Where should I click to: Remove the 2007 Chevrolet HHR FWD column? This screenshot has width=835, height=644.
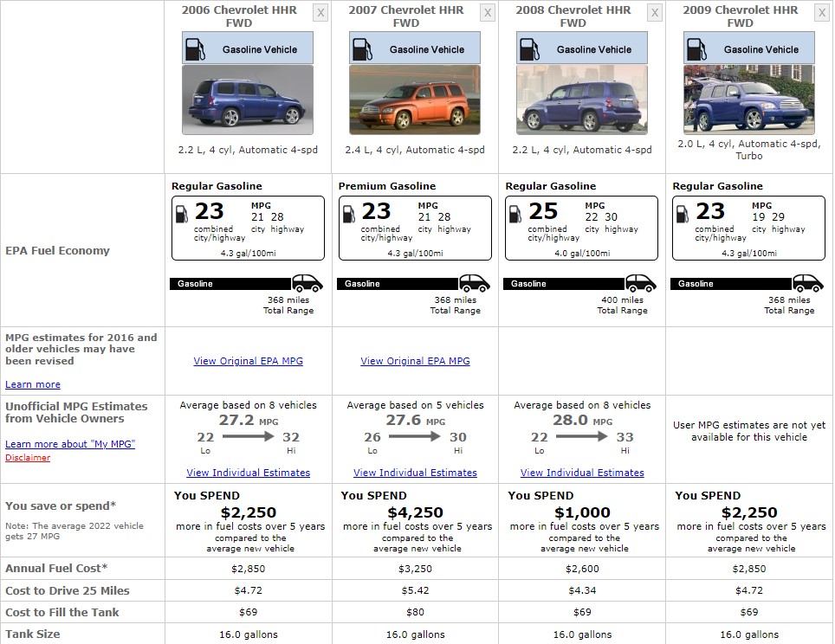[x=488, y=13]
